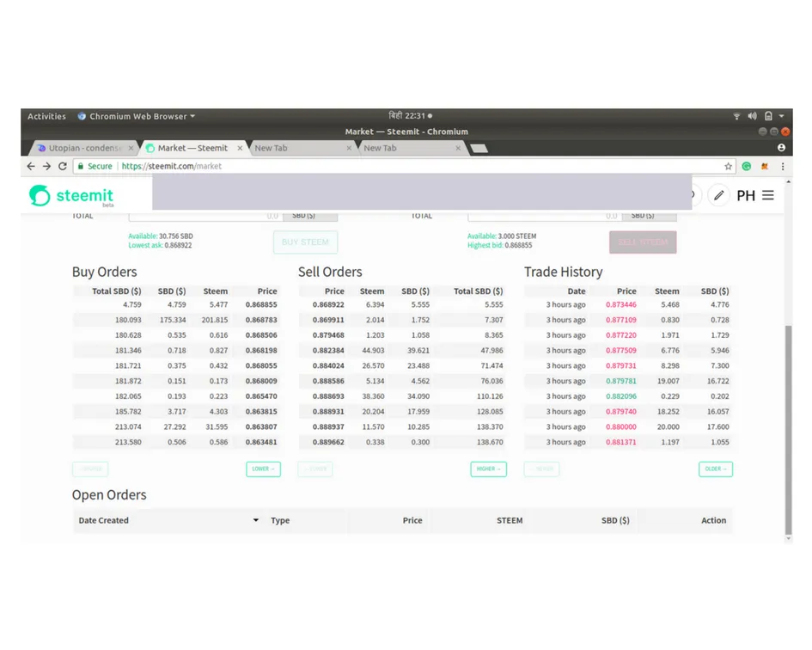The width and height of the screenshot is (812, 650).
Task: Open a new tab with the tab-strip button
Action: tap(479, 149)
